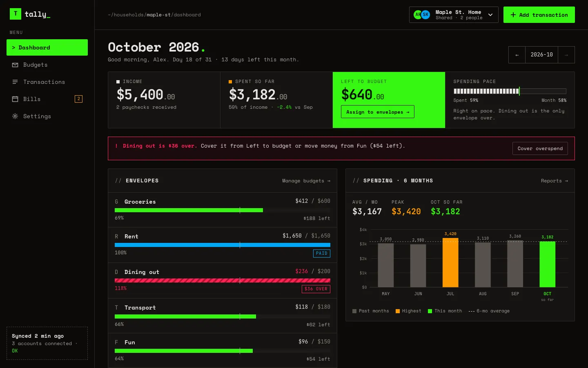Click the -2.4% vs Sep text

coord(295,107)
